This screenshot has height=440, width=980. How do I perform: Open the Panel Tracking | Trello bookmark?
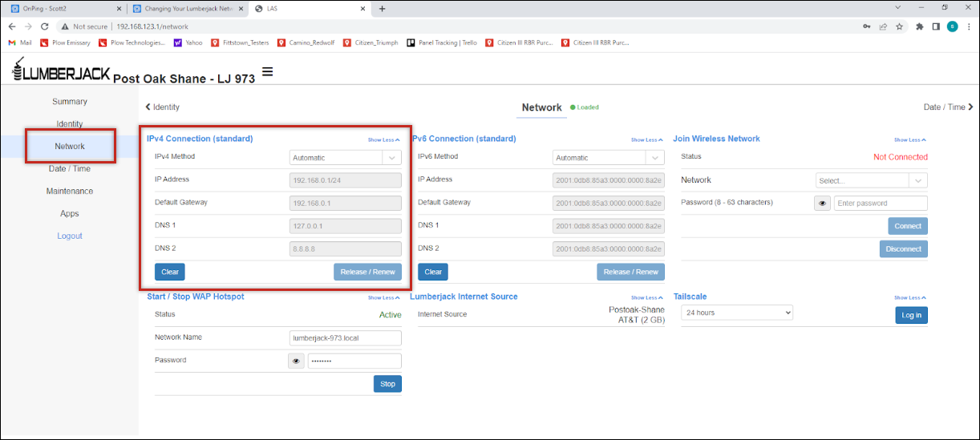442,42
